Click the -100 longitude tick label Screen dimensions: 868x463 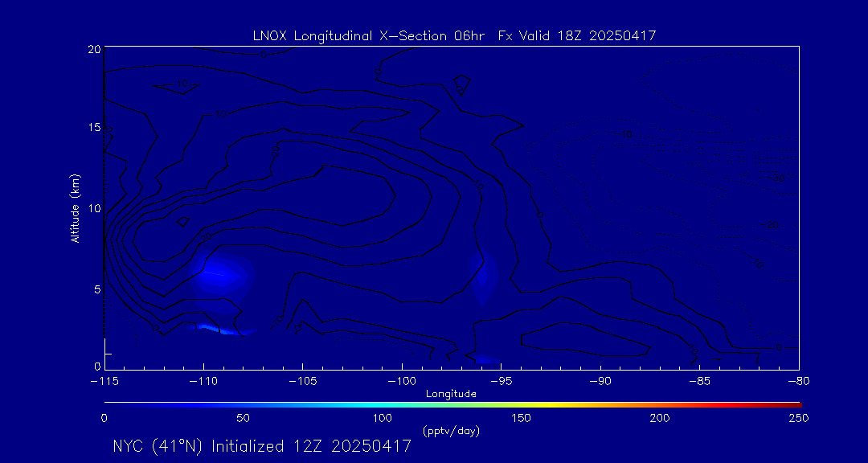click(402, 383)
